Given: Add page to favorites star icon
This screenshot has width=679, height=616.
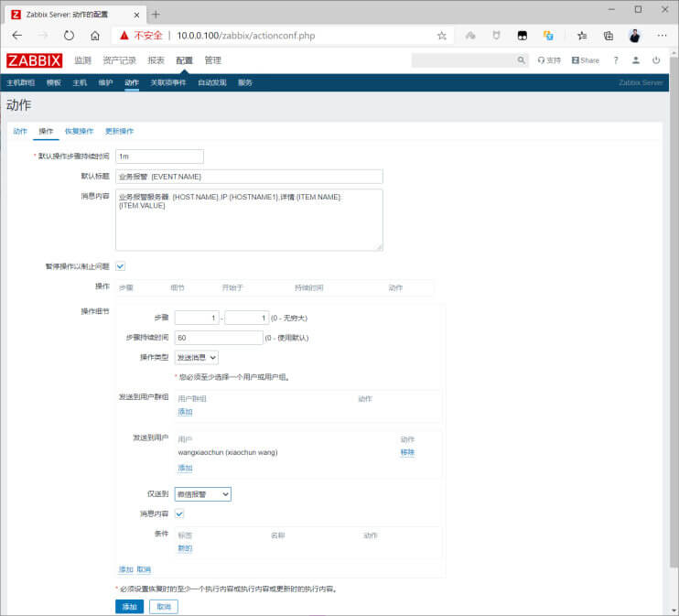Looking at the screenshot, I should tap(442, 36).
